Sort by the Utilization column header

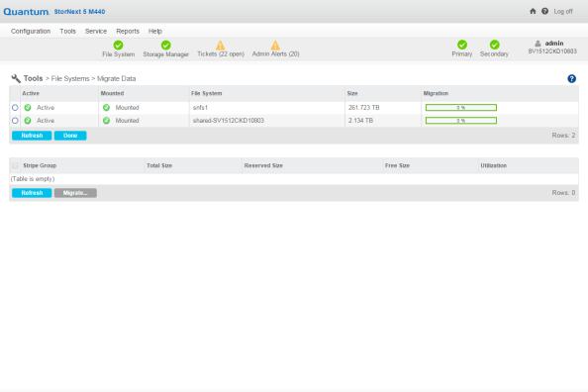pos(494,165)
